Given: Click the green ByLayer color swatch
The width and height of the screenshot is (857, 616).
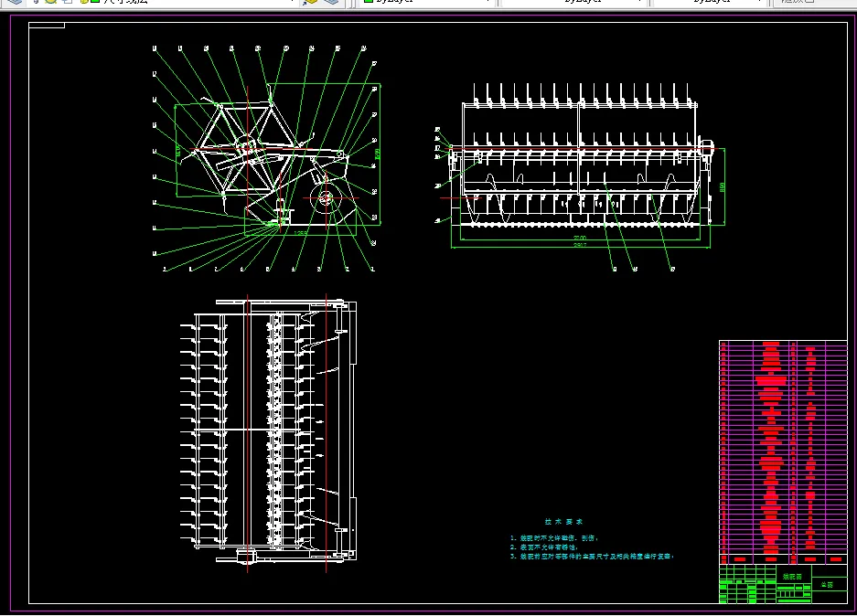Looking at the screenshot, I should [x=369, y=3].
